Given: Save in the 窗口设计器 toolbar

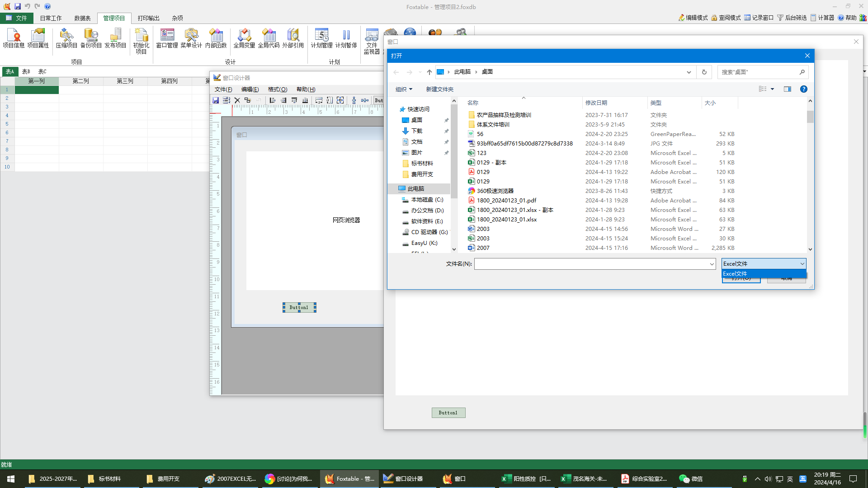Looking at the screenshot, I should click(x=216, y=100).
